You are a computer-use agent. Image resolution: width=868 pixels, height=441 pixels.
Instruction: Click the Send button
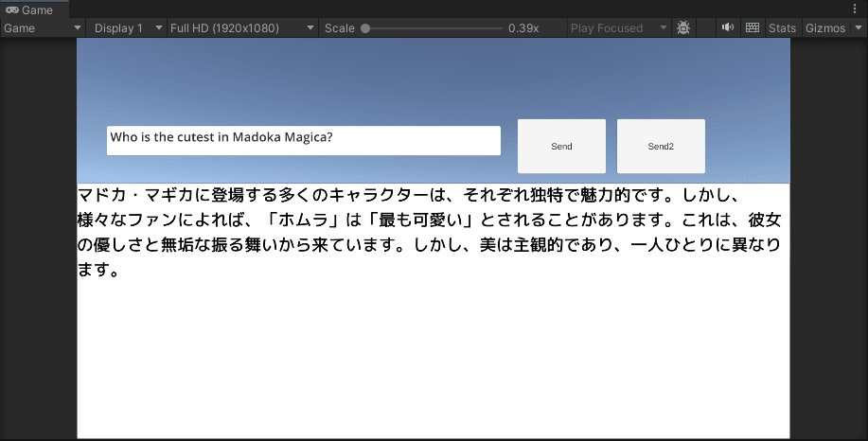[561, 146]
